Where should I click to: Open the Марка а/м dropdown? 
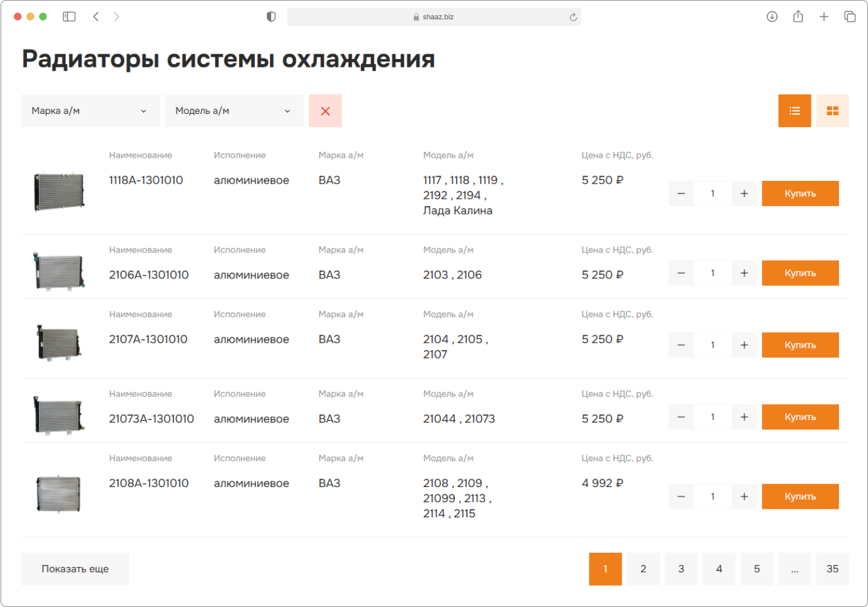coord(90,111)
